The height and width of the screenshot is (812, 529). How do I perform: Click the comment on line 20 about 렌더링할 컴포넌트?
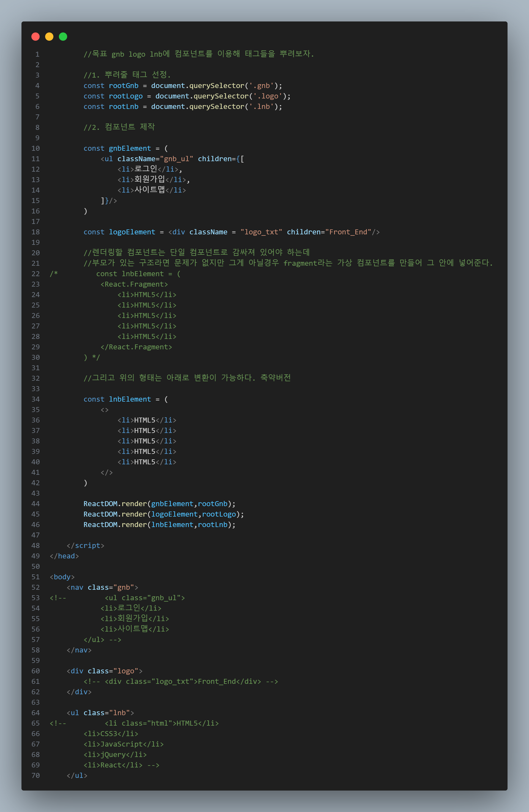197,253
